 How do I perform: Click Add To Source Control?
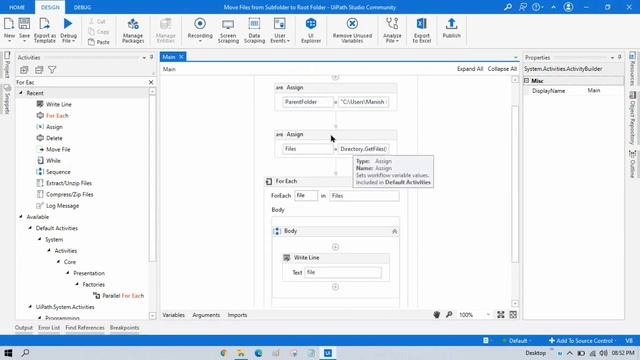click(x=580, y=340)
